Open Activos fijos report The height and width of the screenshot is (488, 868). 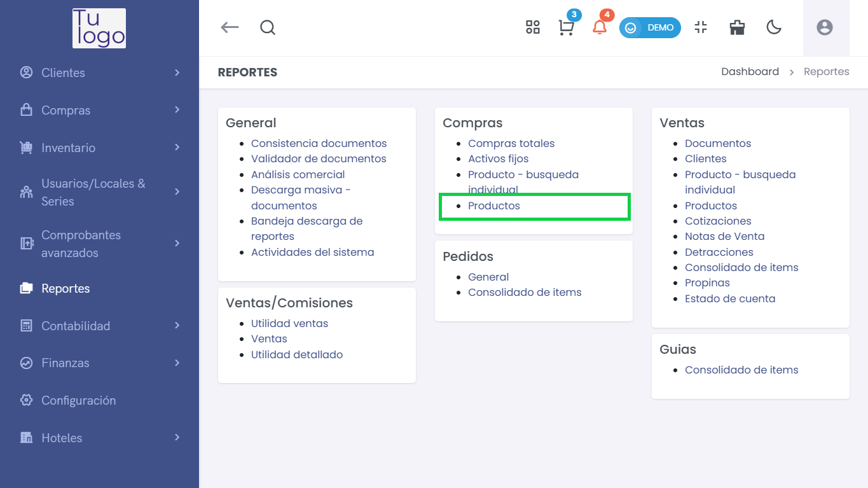pos(498,158)
